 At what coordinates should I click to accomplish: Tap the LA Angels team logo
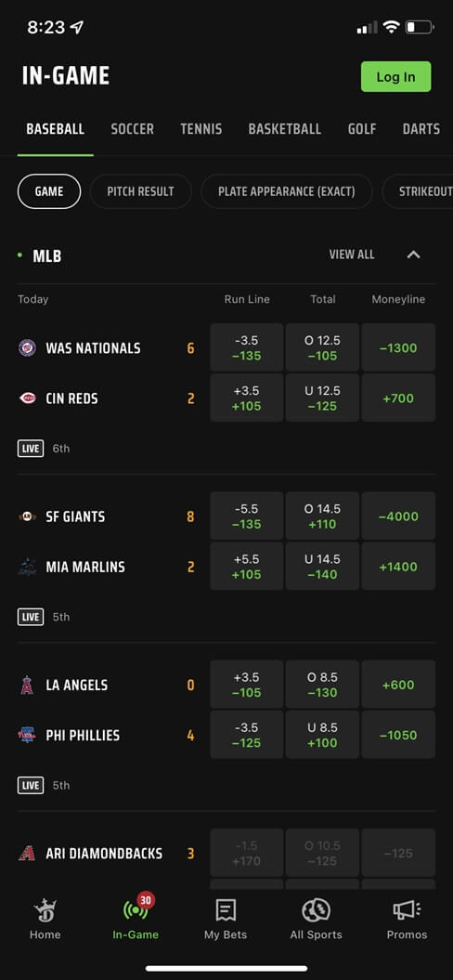[27, 685]
